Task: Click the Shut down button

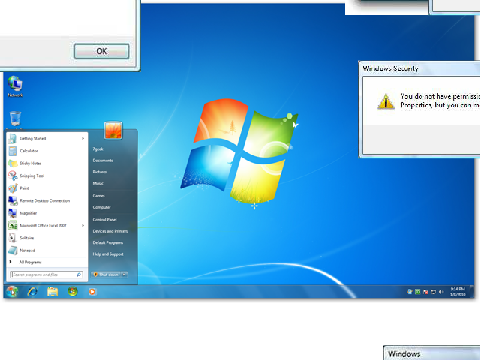Action: pos(106,274)
